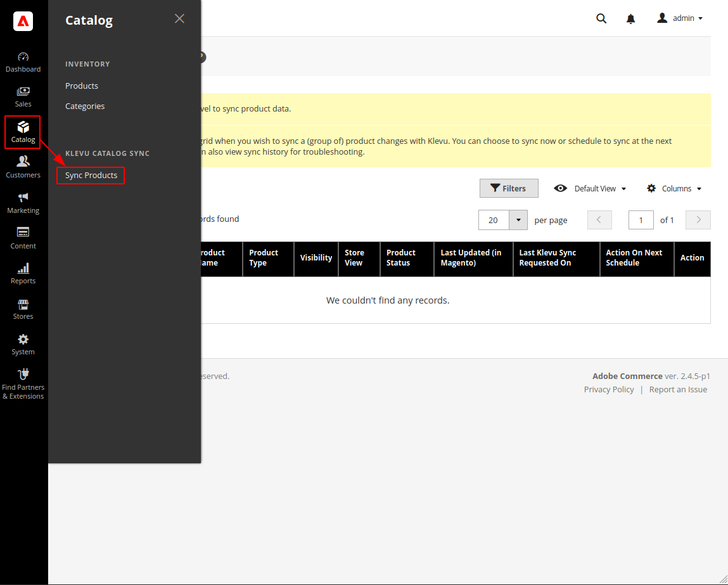728x585 pixels.
Task: Open the Default View dropdown
Action: tap(590, 188)
